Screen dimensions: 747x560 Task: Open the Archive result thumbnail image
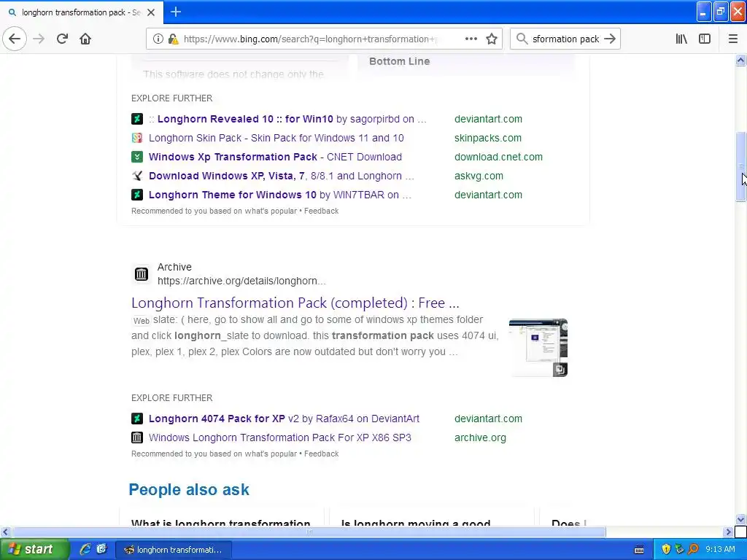click(x=538, y=348)
